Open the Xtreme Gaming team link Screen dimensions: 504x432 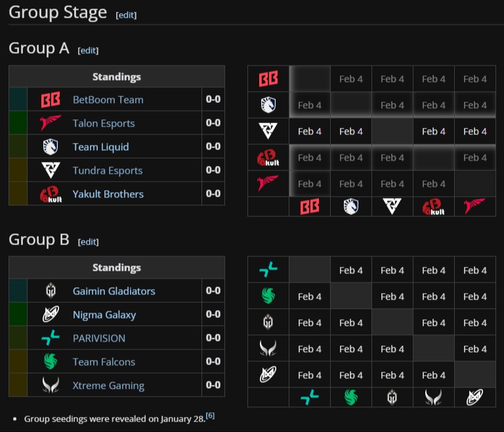pyautogui.click(x=108, y=385)
